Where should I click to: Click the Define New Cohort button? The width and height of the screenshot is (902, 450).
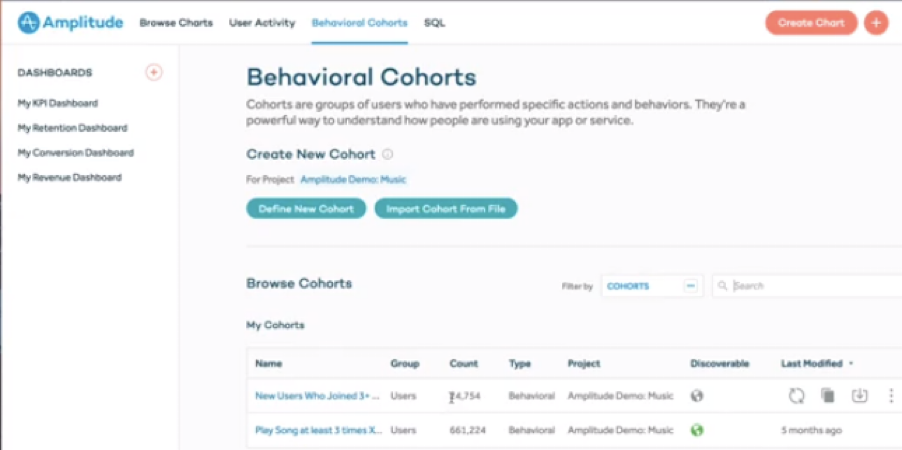306,209
